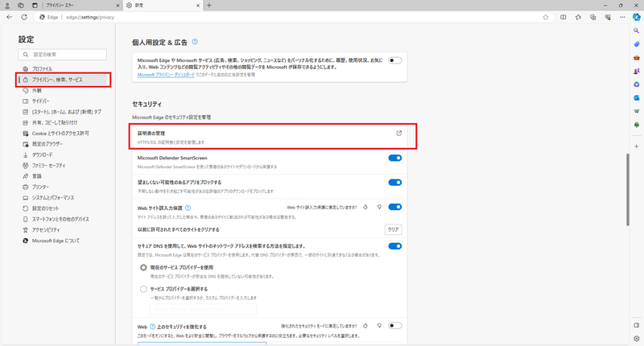Click help icon beside Web サイト誤入力保護

point(188,208)
